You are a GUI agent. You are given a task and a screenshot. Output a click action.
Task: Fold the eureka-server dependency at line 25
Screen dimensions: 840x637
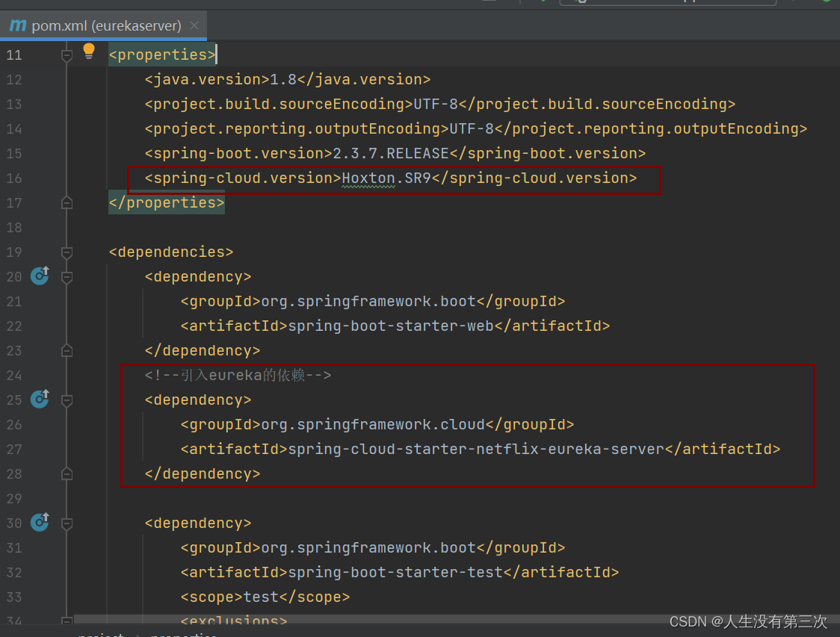(67, 400)
